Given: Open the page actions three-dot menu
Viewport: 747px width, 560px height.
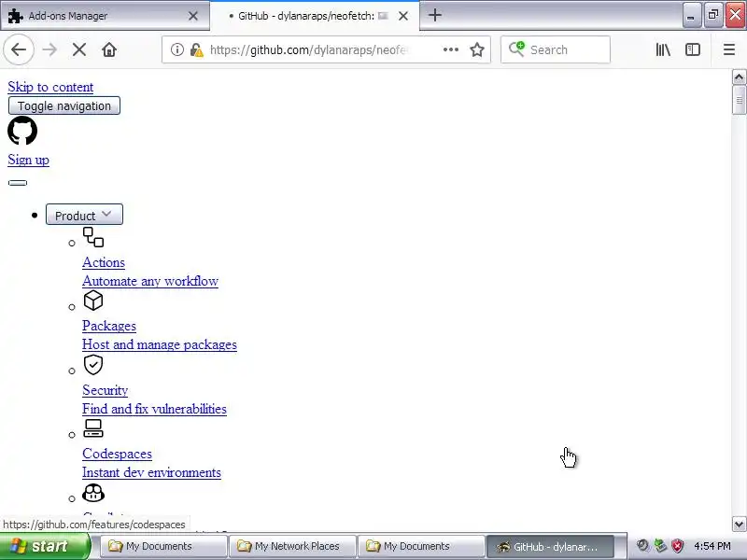Looking at the screenshot, I should click(451, 49).
